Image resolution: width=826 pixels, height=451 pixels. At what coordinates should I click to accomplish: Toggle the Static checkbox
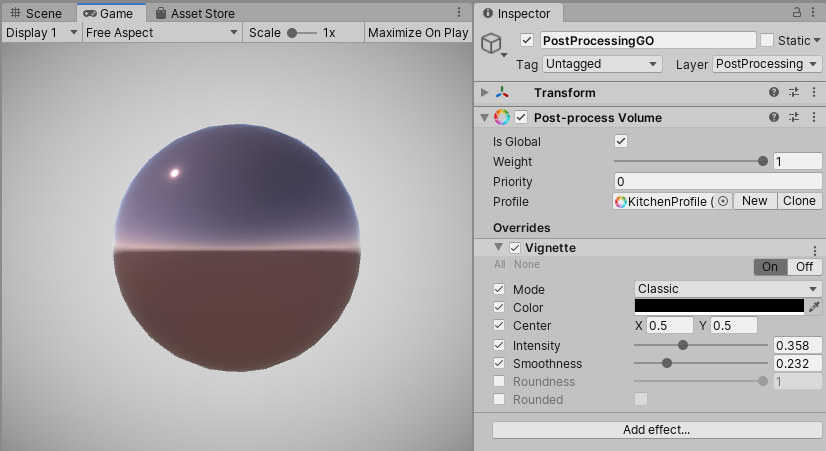point(767,40)
